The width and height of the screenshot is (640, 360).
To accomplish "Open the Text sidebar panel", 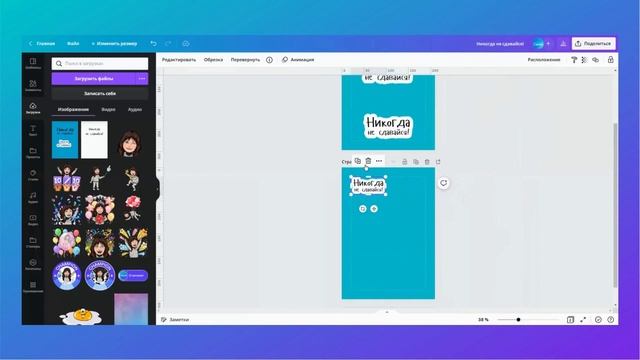I will 33,130.
